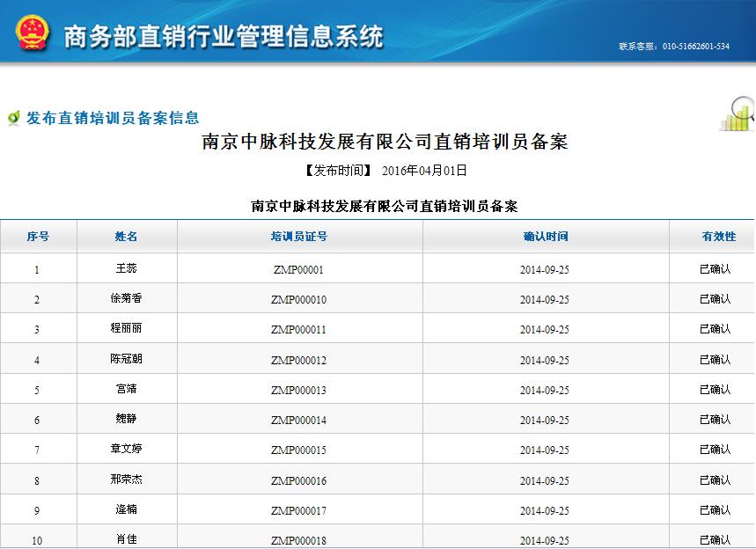
Task: Click the national emblem logo in the header
Action: click(x=32, y=33)
